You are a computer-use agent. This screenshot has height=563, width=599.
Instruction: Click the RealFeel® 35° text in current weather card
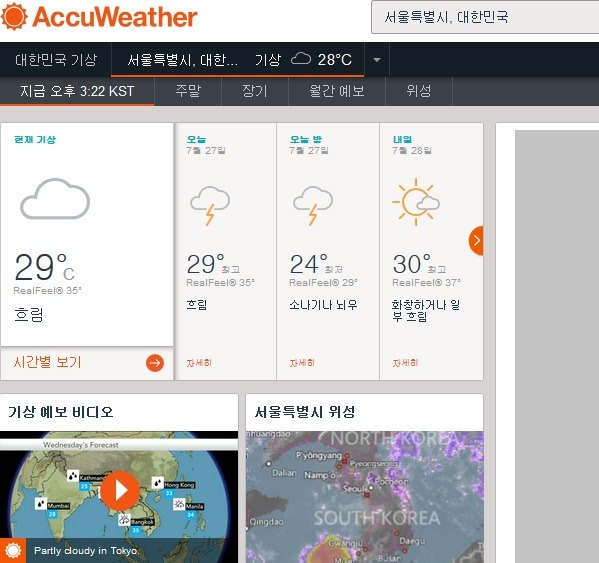47,291
